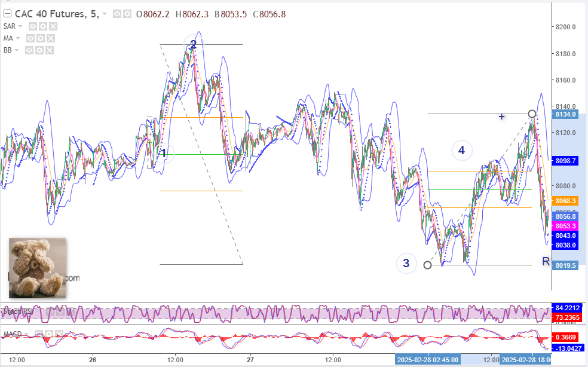The width and height of the screenshot is (588, 367).
Task: Click the blue 8038.0 price label
Action: pyautogui.click(x=565, y=245)
